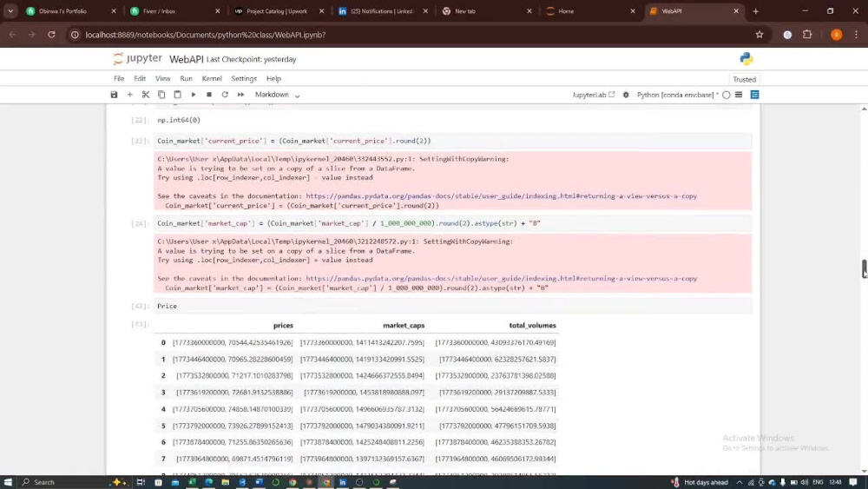Viewport: 868px width, 489px height.
Task: Open the Run menu
Action: (186, 79)
